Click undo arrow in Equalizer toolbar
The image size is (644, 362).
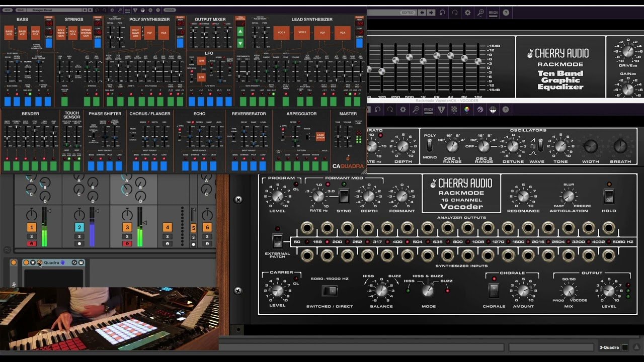[442, 13]
